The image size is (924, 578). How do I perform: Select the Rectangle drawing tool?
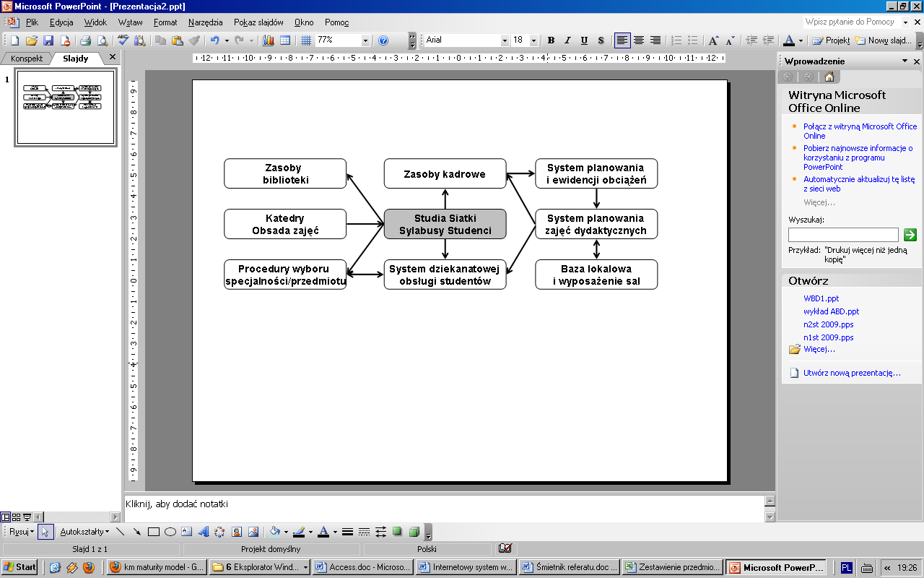coord(154,532)
